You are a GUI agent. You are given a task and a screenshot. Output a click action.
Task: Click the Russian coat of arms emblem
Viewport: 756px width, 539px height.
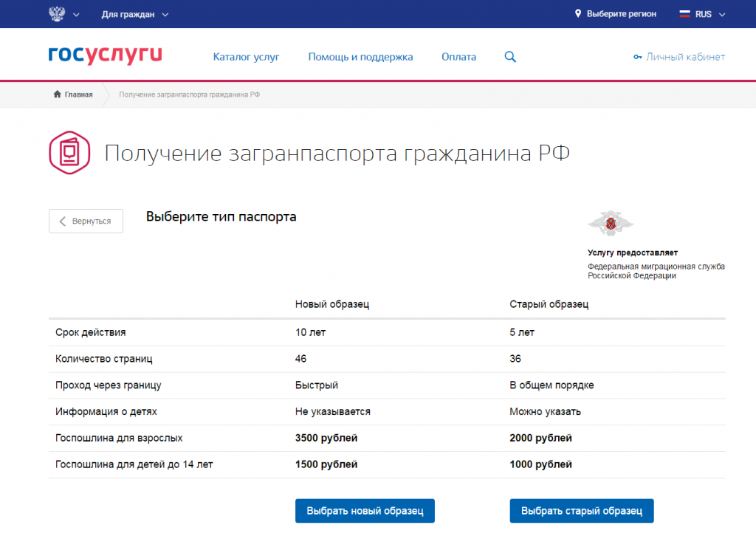point(56,14)
